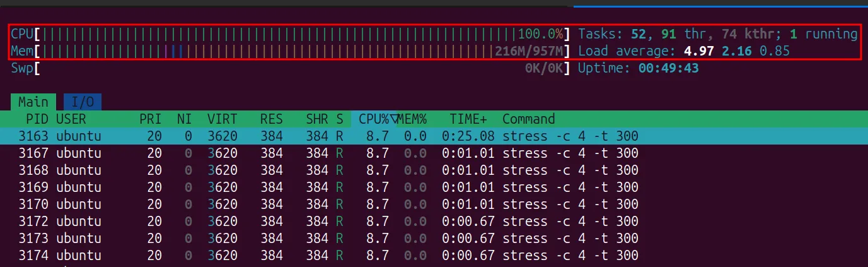Click the PRI column header
Screen dimensions: 868x267
click(151, 119)
